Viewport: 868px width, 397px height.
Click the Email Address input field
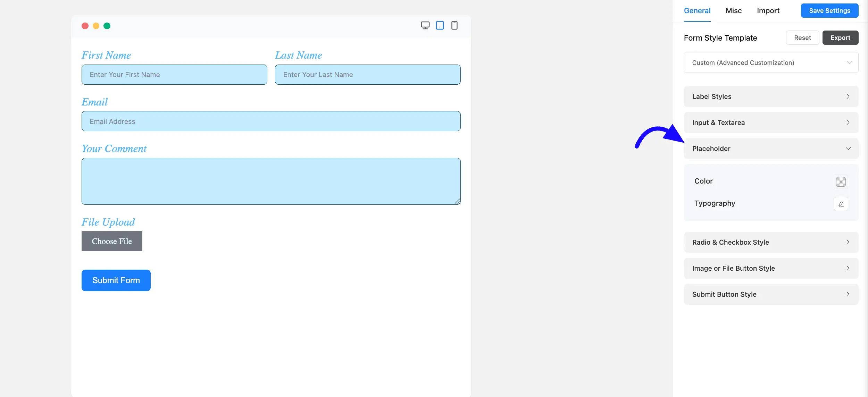click(x=271, y=121)
